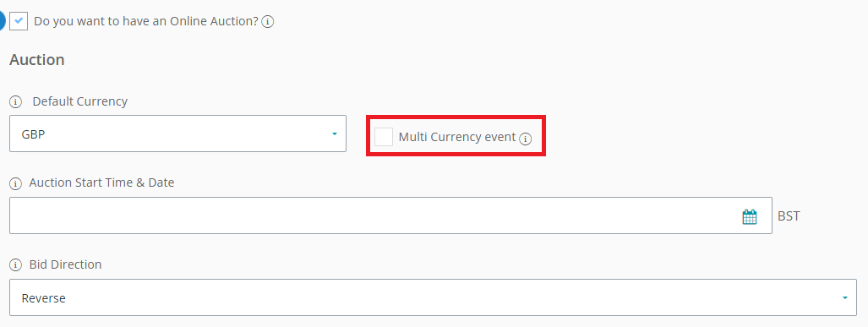
Task: Click the "Multi Currency event" label text
Action: [457, 137]
